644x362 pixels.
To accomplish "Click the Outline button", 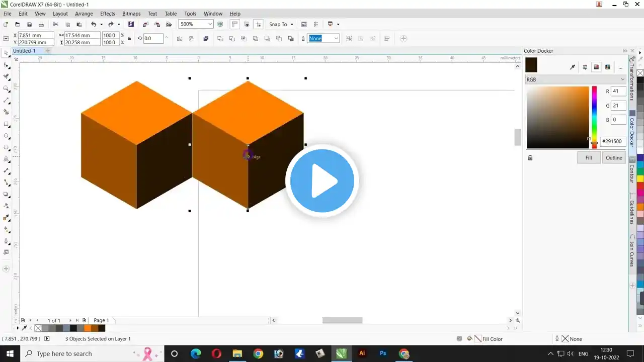I will tap(614, 158).
